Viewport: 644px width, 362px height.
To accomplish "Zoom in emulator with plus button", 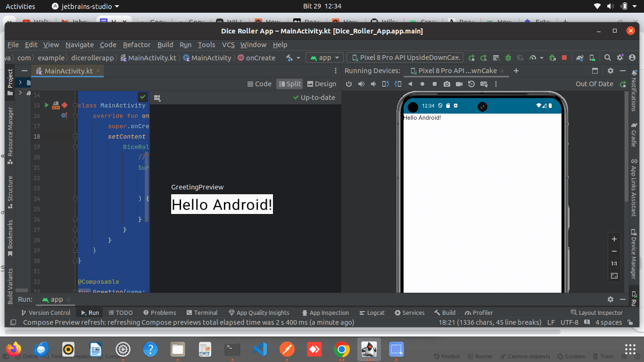I will 614,239.
